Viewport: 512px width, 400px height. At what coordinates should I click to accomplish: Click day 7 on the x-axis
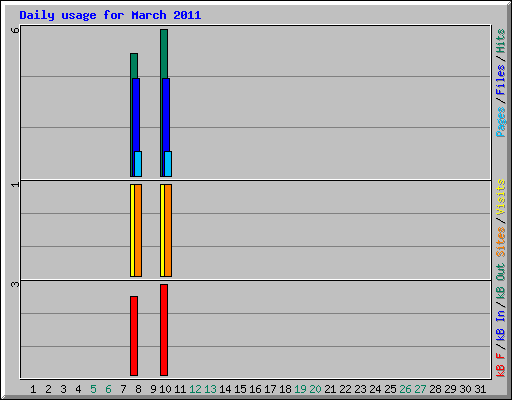123,389
